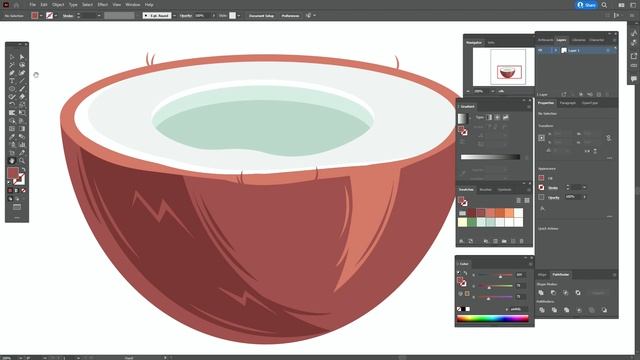Open gradient preset dropdown in Gradient panel
The width and height of the screenshot is (640, 360).
coord(469,118)
